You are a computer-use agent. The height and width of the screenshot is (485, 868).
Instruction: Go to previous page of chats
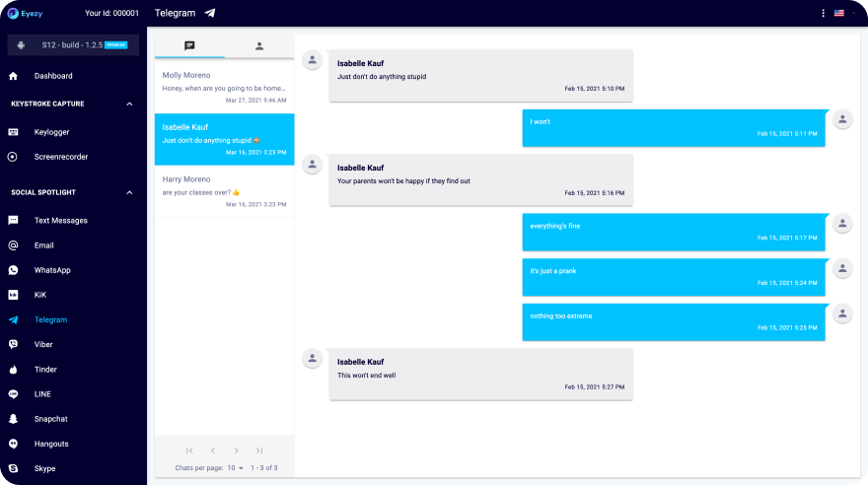pos(213,450)
